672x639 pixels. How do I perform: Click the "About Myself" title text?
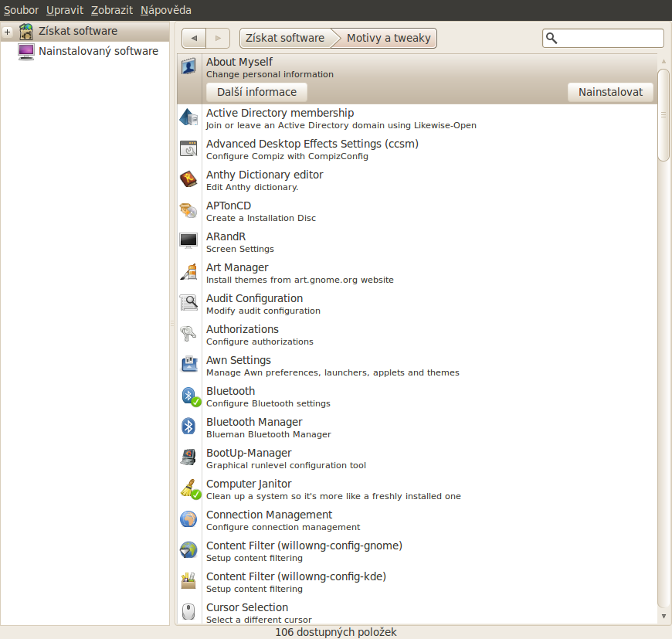[x=239, y=62]
